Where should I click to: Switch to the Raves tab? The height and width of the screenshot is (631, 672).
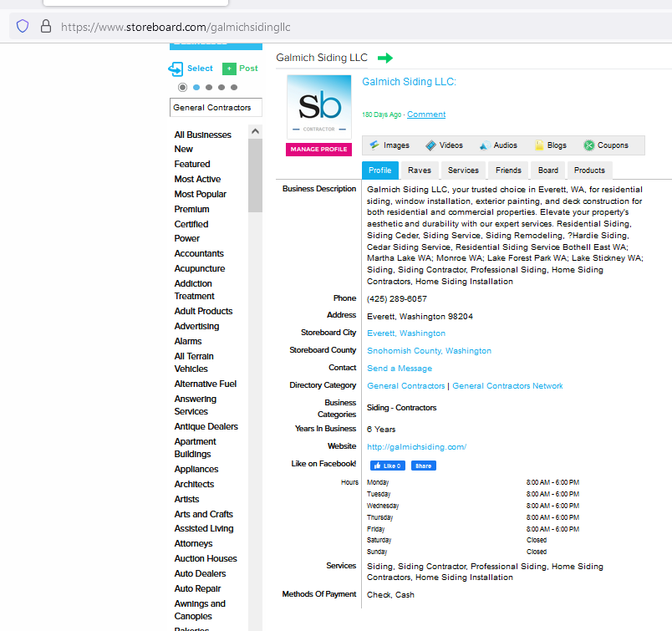pos(420,170)
